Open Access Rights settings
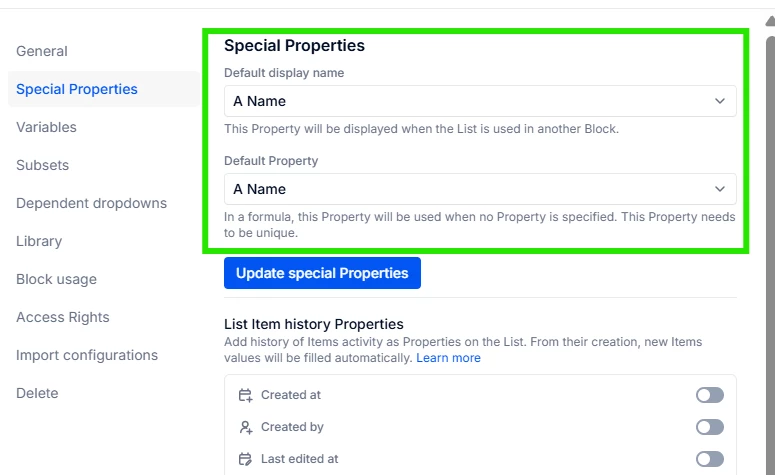Screen dimensions: 775x475 pyautogui.click(x=63, y=317)
